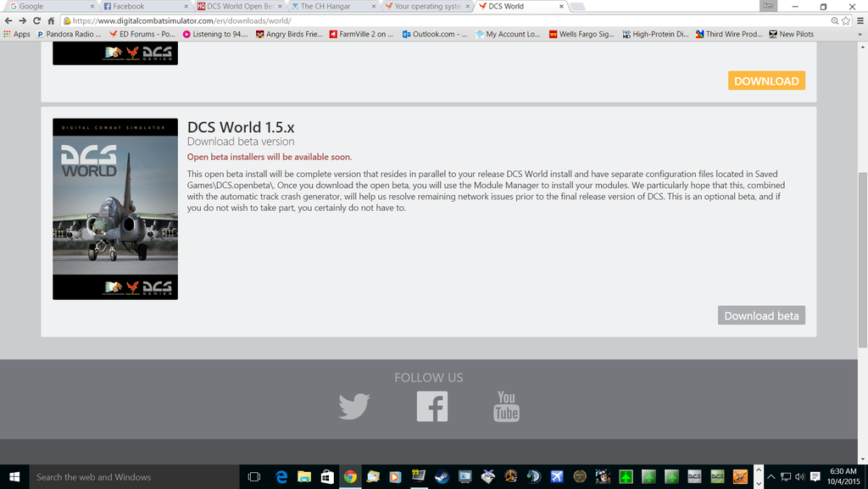Click the address bar URL field
The height and width of the screenshot is (489, 868).
(x=442, y=20)
